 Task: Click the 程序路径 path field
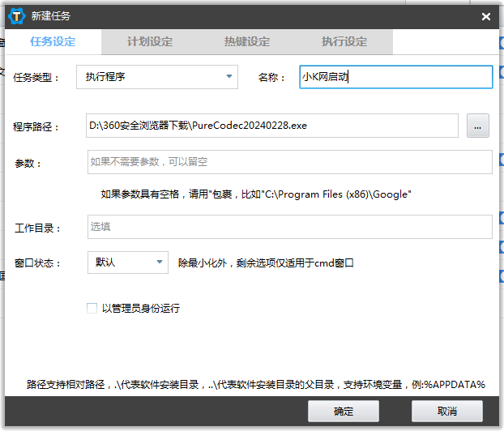(272, 126)
